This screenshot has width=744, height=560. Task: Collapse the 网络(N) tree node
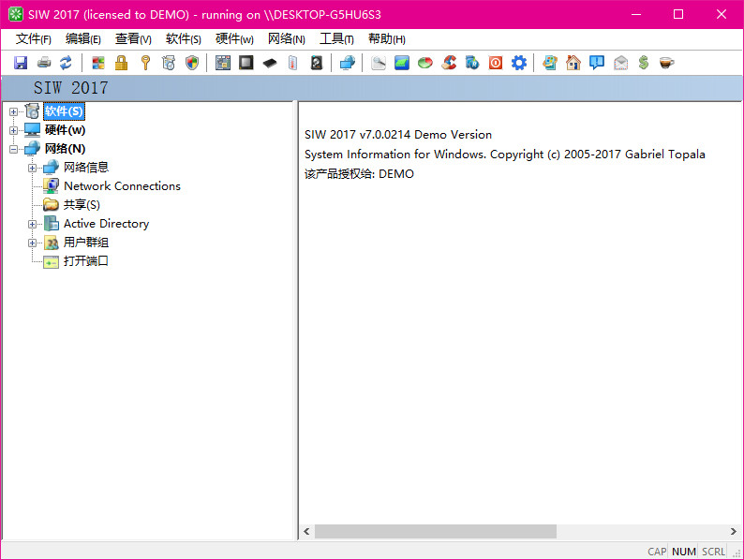tap(13, 149)
